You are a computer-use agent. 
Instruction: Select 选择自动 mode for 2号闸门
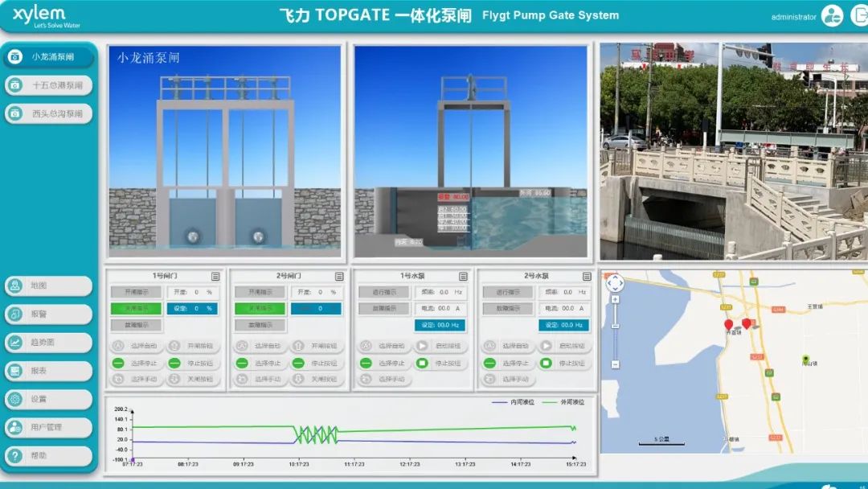click(x=260, y=346)
